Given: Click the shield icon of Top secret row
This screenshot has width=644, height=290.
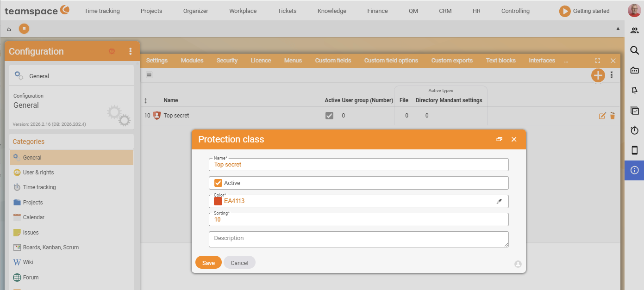Looking at the screenshot, I should (x=157, y=116).
